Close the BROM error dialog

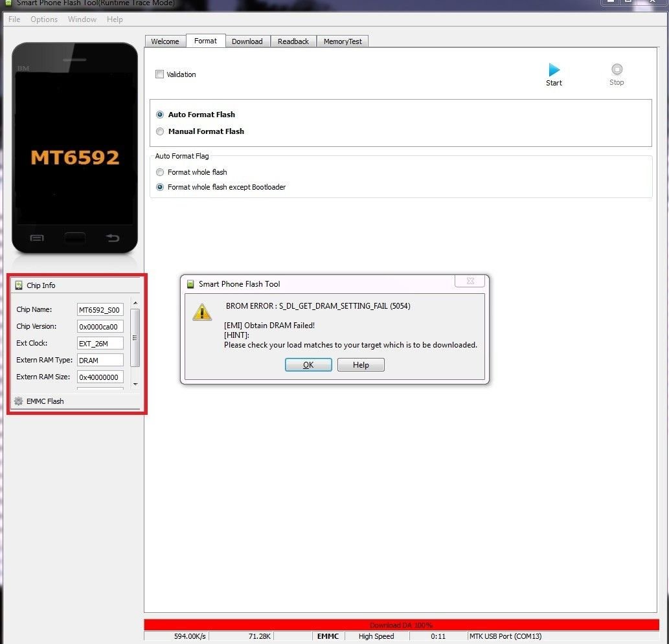[x=470, y=281]
